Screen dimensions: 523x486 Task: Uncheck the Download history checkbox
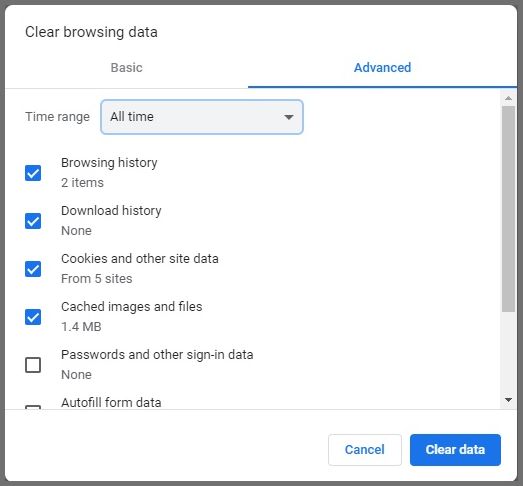point(33,221)
